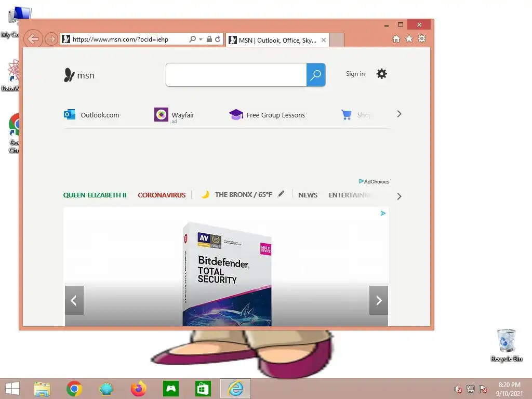The image size is (532, 399).
Task: Click the muted volume tray icon
Action: (x=458, y=389)
